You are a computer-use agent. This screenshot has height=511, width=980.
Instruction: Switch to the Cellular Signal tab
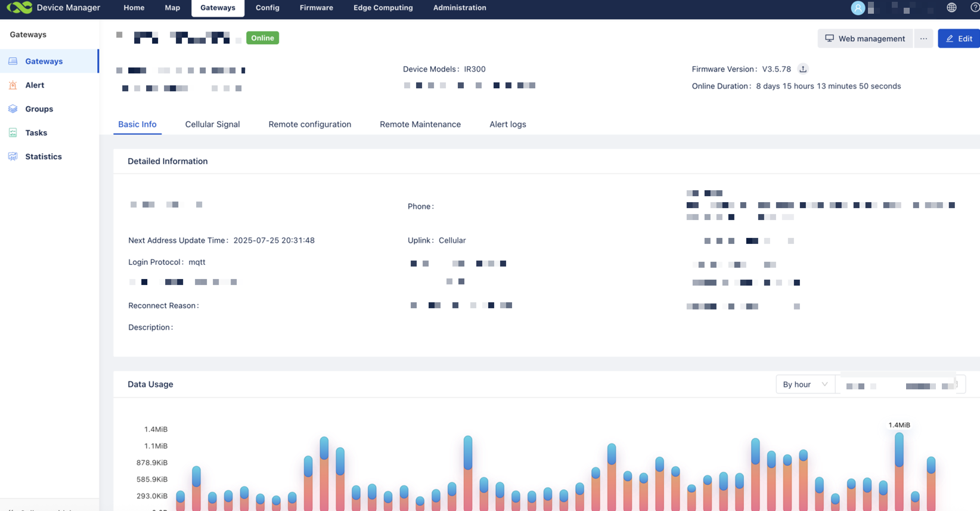click(212, 124)
